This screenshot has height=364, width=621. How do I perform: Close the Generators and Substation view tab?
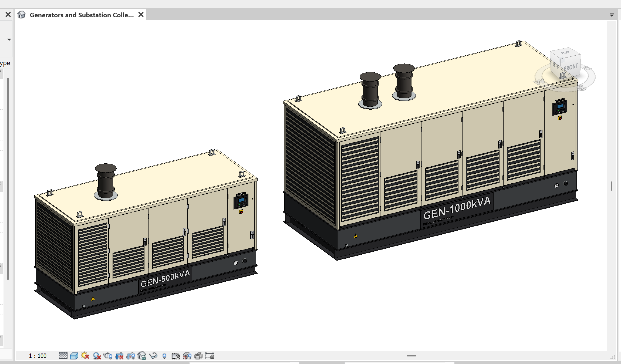pos(141,15)
